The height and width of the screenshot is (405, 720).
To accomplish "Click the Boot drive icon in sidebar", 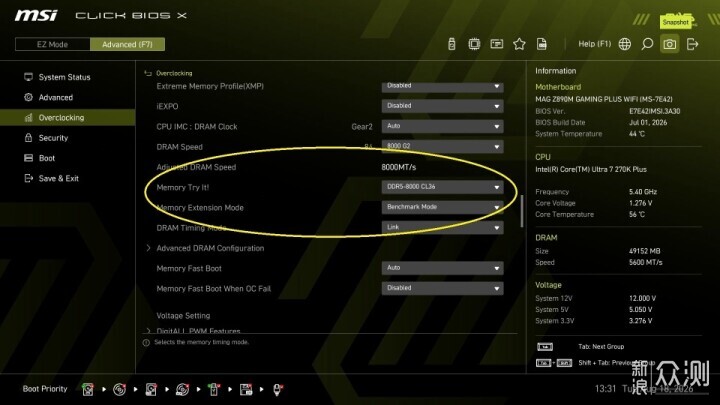I will pyautogui.click(x=28, y=158).
